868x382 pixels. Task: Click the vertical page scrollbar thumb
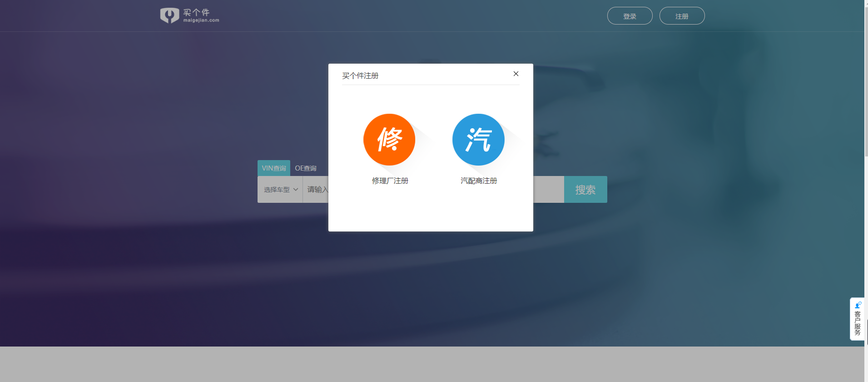(866, 77)
